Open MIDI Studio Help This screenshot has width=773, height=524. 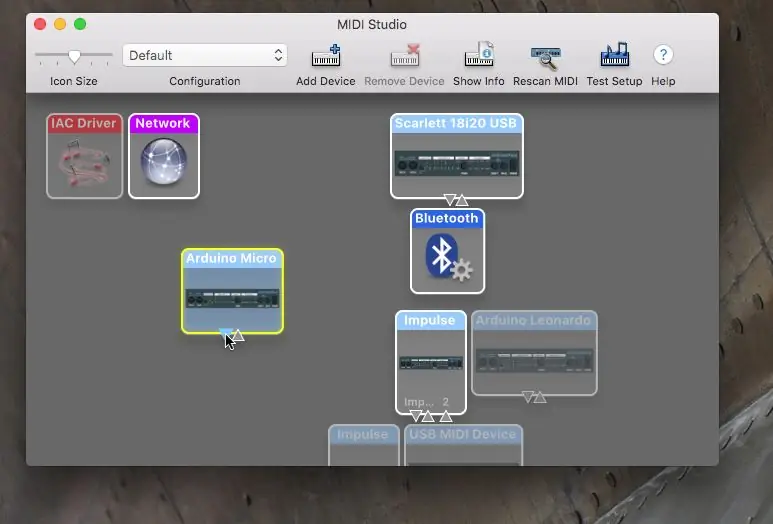click(663, 55)
